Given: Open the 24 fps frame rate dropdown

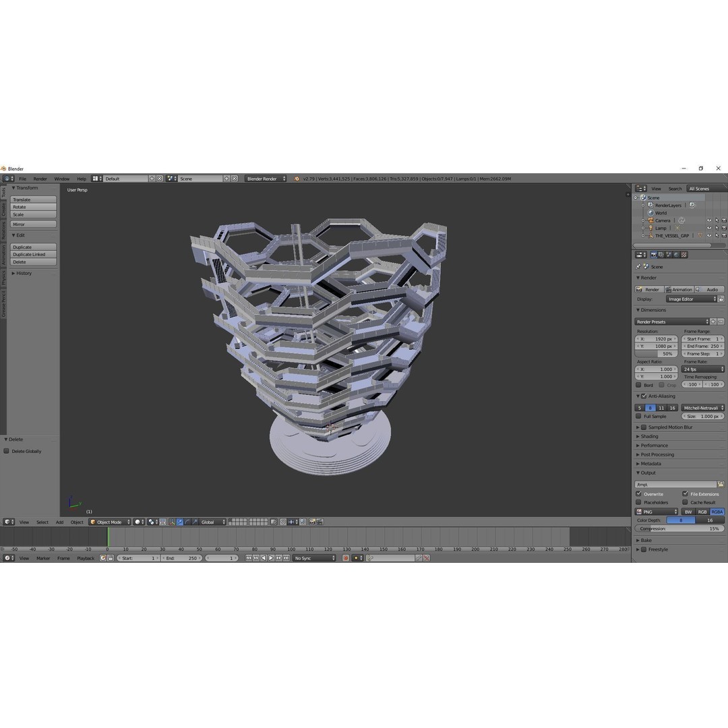Looking at the screenshot, I should [x=703, y=369].
